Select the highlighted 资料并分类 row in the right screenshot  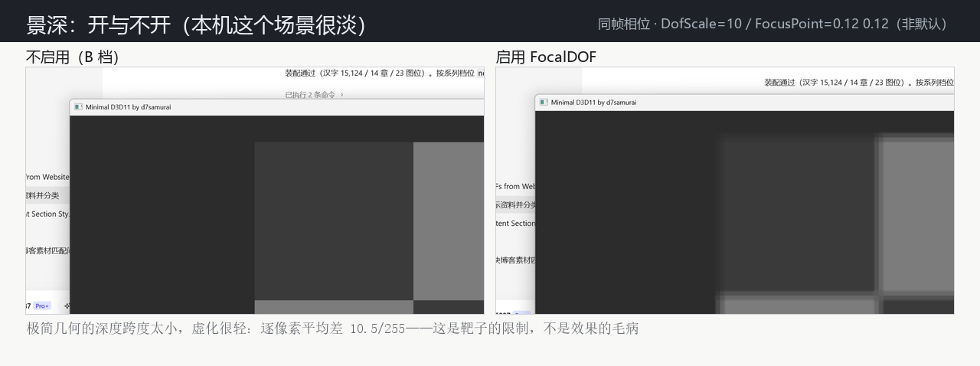click(x=516, y=204)
